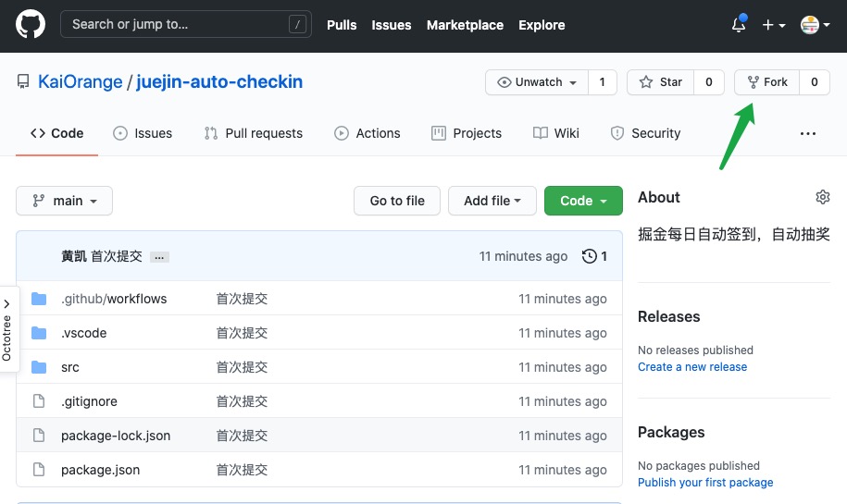Open the Add file dropdown
Screen dimensions: 847x504
coord(492,201)
